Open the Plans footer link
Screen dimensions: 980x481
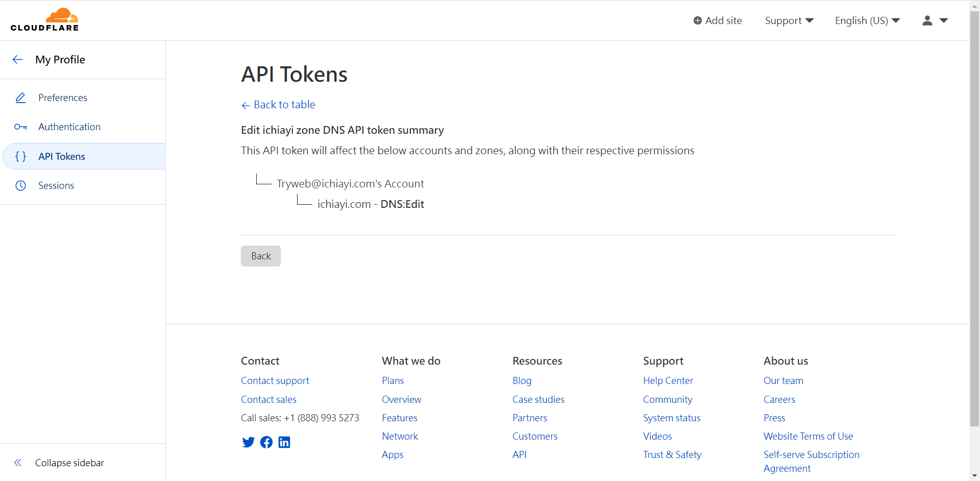pyautogui.click(x=393, y=380)
